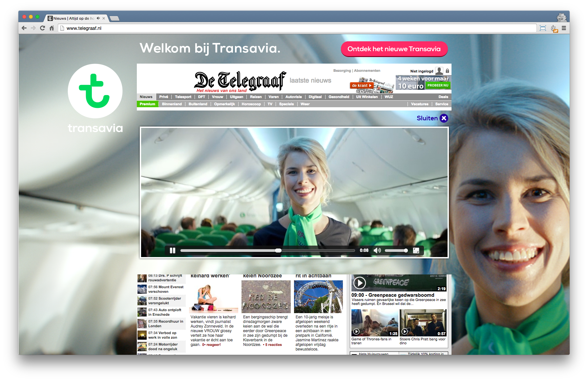Click the screen capture extension icon
This screenshot has height=381, width=588.
coord(543,28)
